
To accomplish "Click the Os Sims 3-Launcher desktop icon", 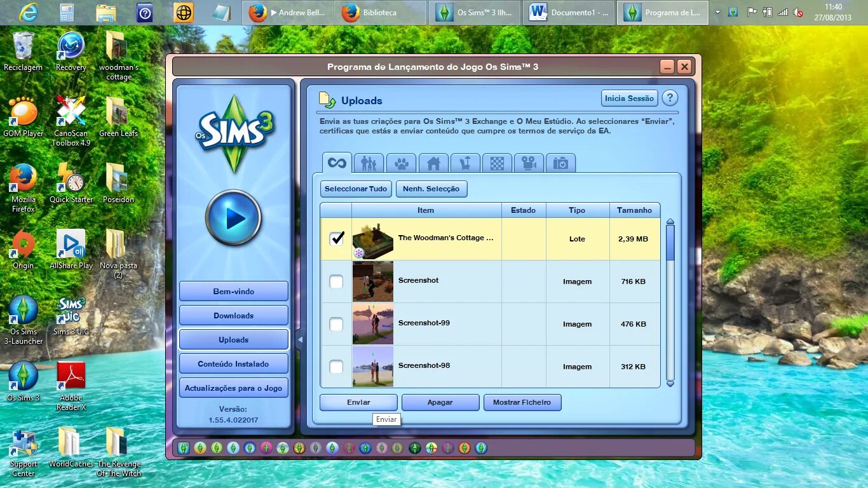I will [23, 320].
